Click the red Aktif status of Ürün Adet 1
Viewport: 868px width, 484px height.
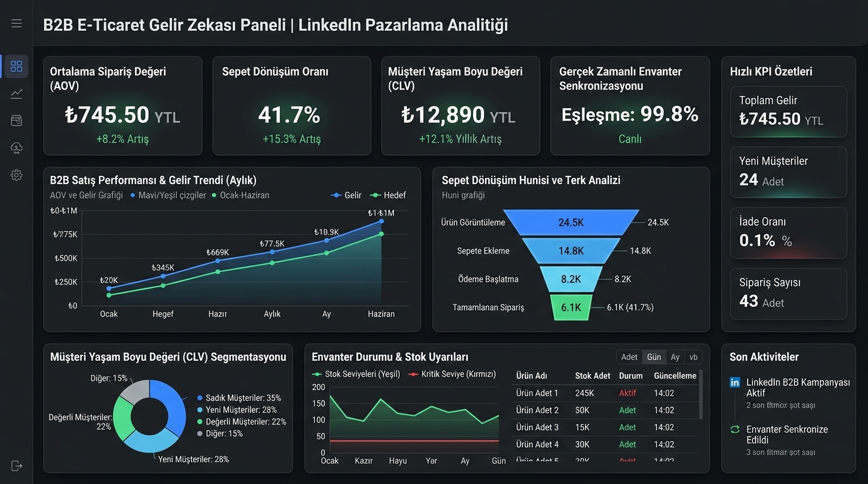(628, 393)
